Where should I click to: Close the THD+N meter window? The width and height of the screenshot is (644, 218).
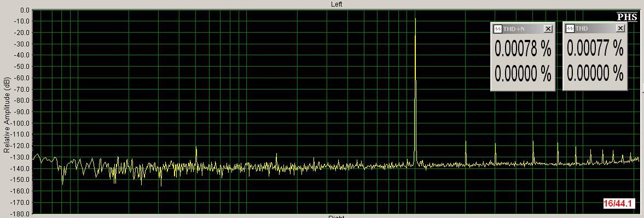tap(548, 28)
